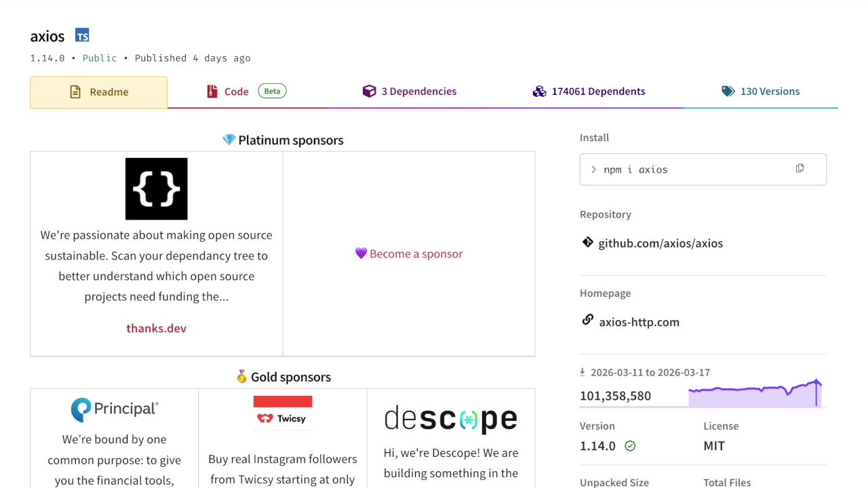868x488 pixels.
Task: Open the 130 Versions tab
Action: point(770,91)
